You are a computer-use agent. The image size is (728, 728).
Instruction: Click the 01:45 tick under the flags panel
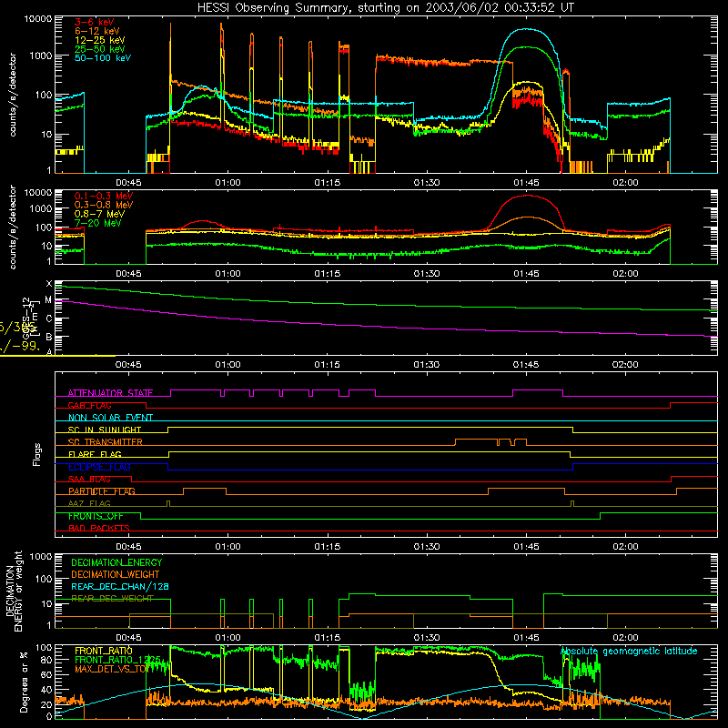coord(526,547)
